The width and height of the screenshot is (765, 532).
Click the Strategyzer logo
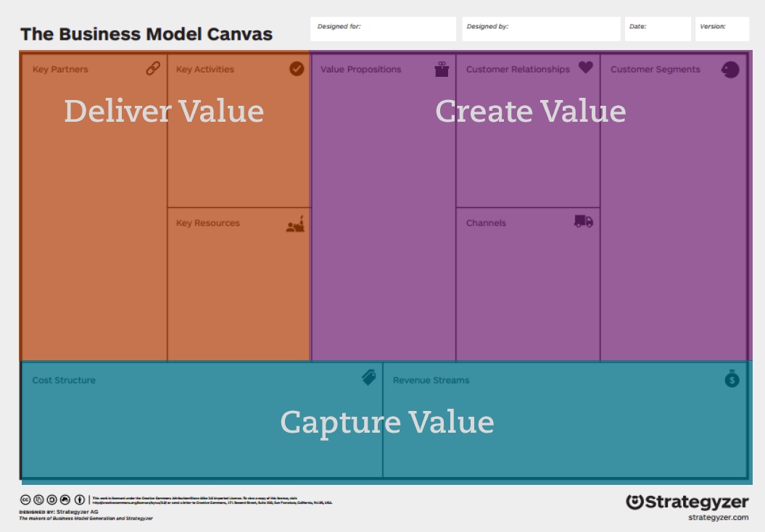coord(687,502)
